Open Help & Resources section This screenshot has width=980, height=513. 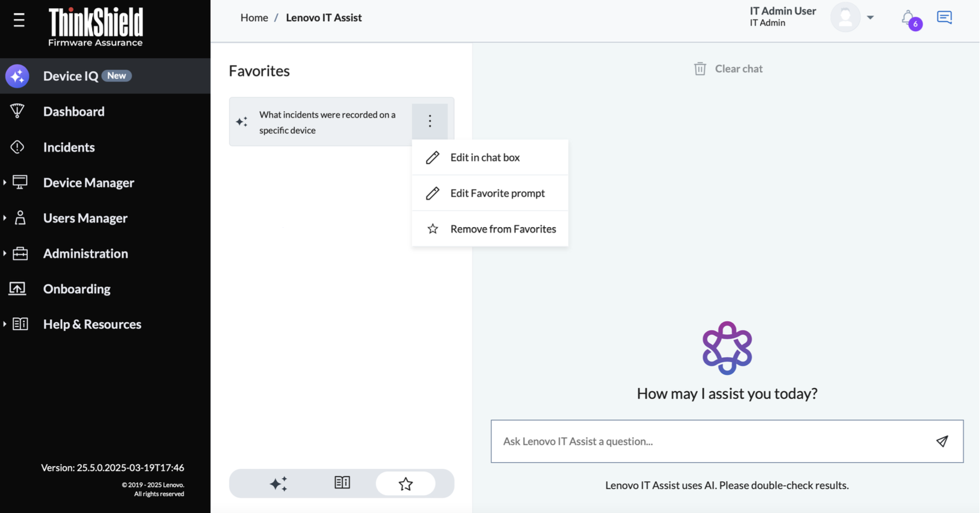click(92, 325)
